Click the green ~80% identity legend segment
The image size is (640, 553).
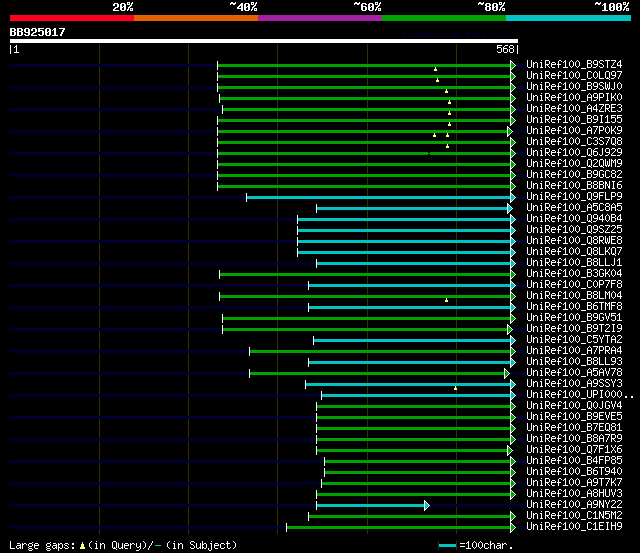[444, 18]
